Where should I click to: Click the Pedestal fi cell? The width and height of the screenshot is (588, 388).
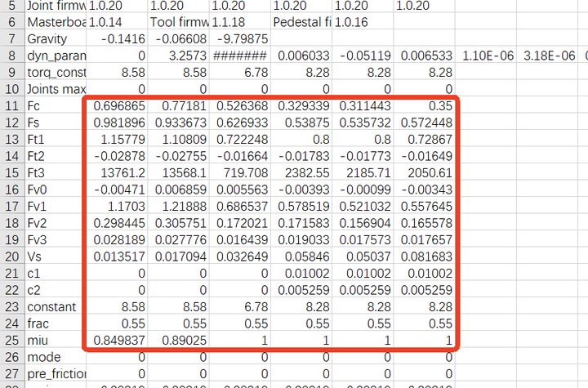click(x=301, y=22)
